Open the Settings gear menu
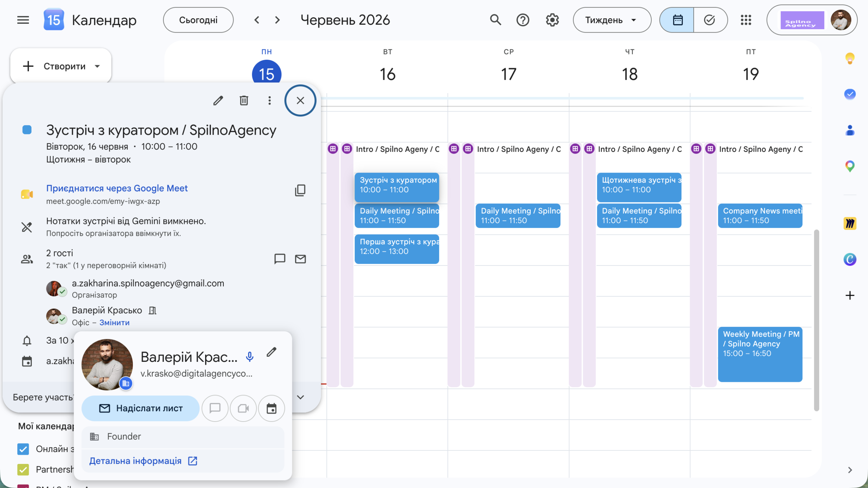868x488 pixels. 552,20
